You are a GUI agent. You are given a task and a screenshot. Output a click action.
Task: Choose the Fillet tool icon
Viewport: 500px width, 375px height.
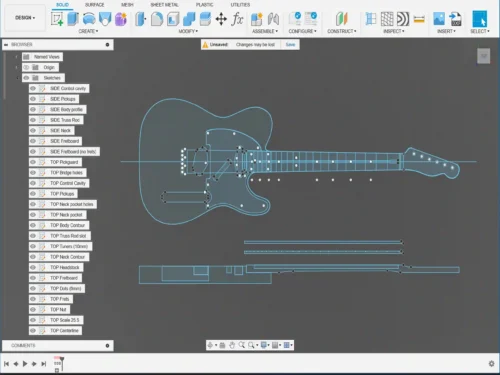point(157,19)
